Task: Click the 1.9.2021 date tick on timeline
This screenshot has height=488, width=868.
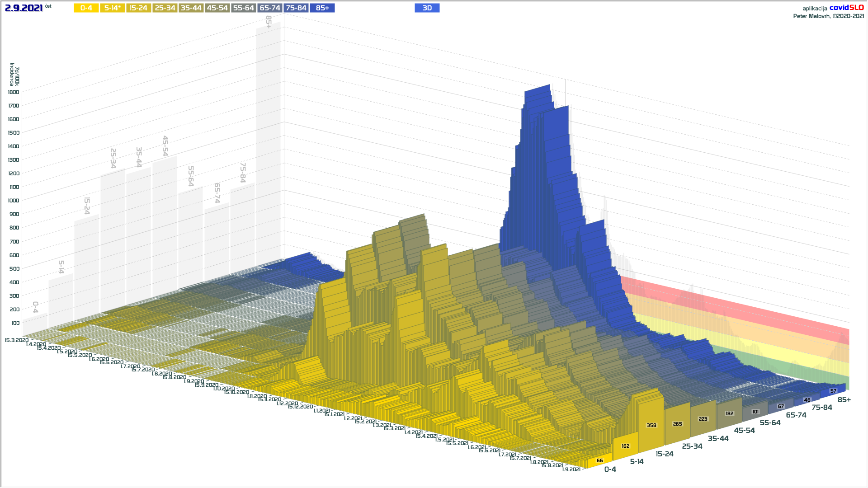Action: coord(571,469)
